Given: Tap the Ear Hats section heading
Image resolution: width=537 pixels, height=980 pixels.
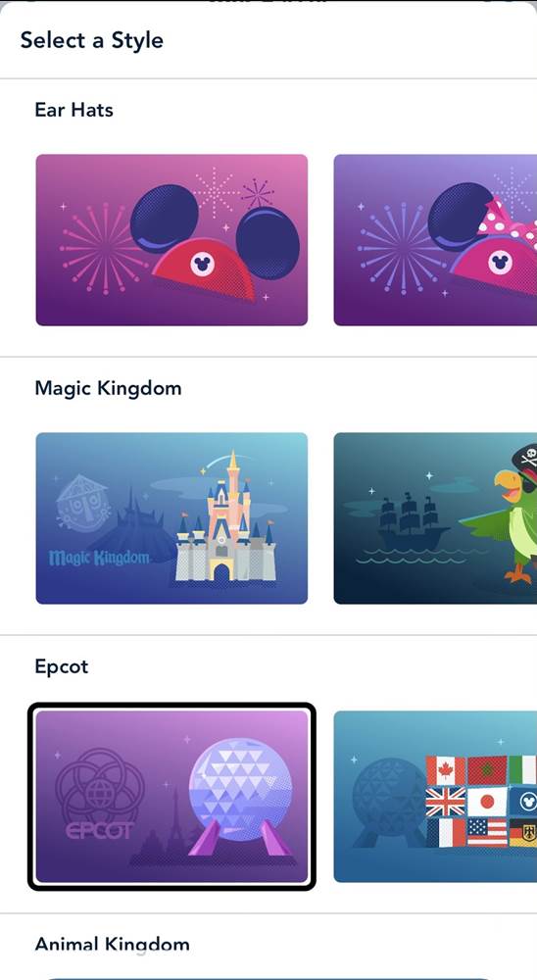Looking at the screenshot, I should (x=73, y=110).
